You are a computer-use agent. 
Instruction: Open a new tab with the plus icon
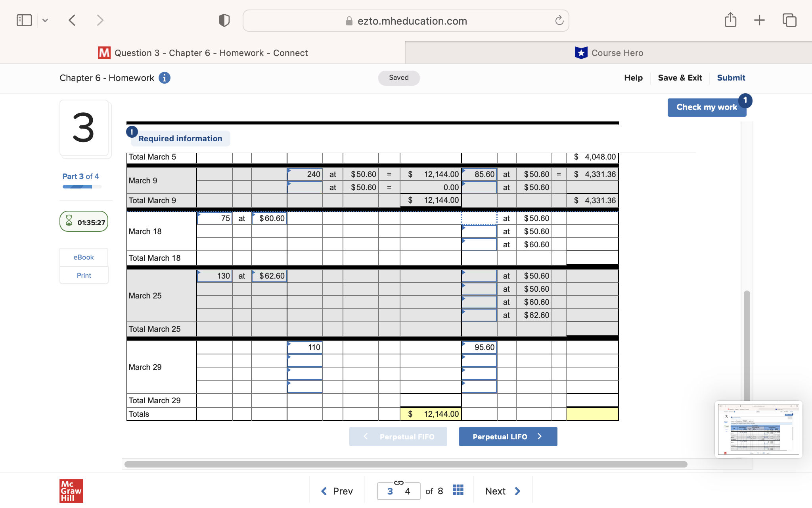coord(759,20)
